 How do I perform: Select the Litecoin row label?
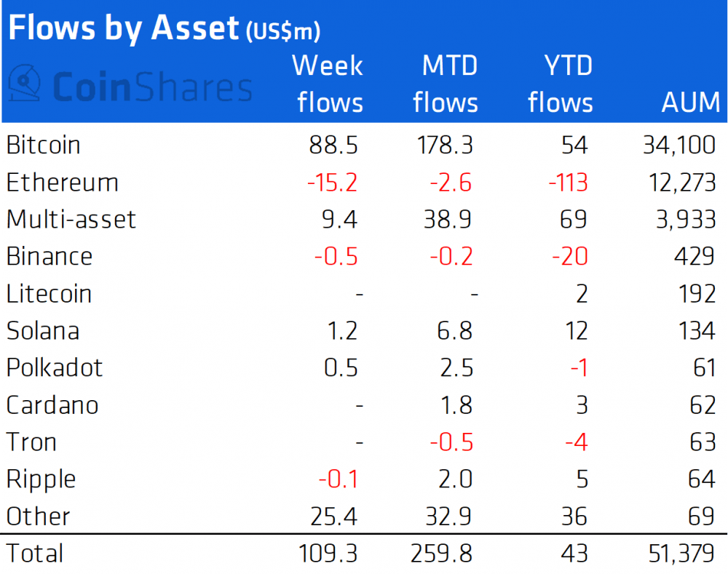(x=50, y=294)
